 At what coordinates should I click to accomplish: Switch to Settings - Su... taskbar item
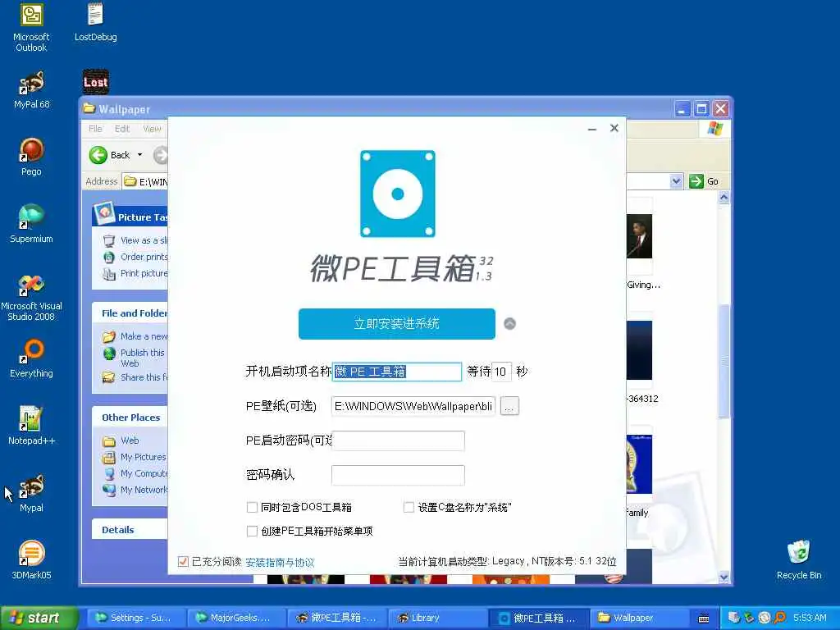coord(135,618)
